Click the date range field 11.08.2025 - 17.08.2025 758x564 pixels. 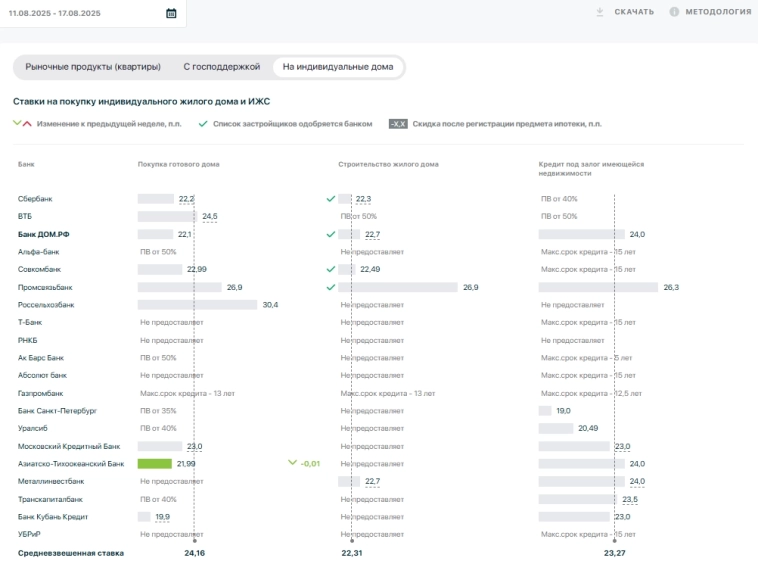pos(70,13)
